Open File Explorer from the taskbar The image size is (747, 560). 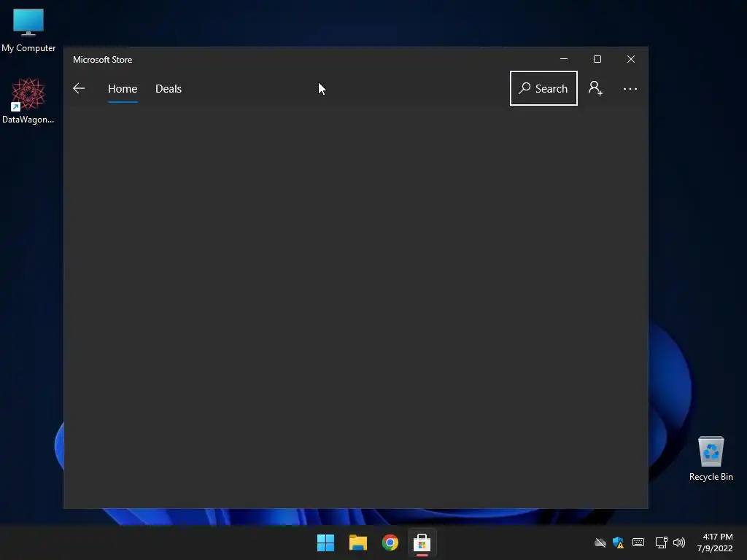[x=357, y=542]
